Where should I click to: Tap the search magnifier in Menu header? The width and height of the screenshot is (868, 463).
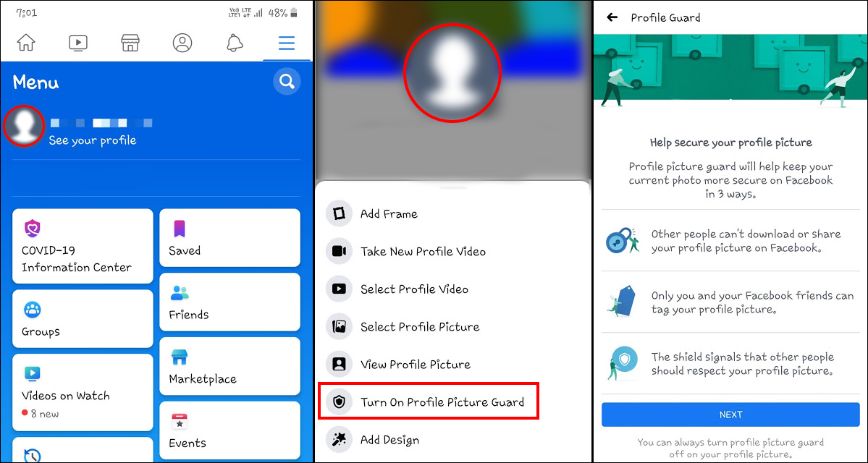(287, 82)
